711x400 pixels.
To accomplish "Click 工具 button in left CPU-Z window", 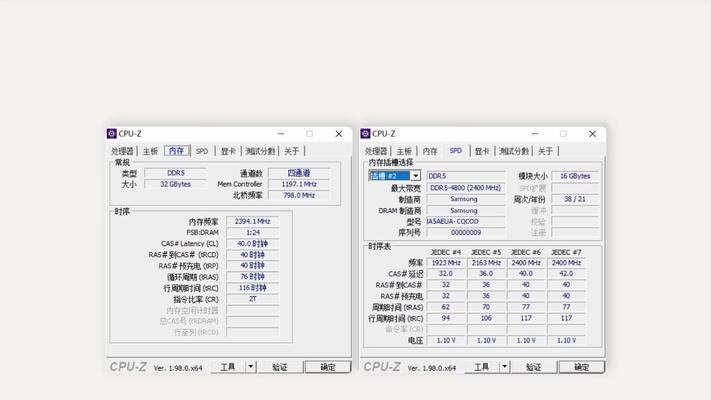I will coord(228,367).
